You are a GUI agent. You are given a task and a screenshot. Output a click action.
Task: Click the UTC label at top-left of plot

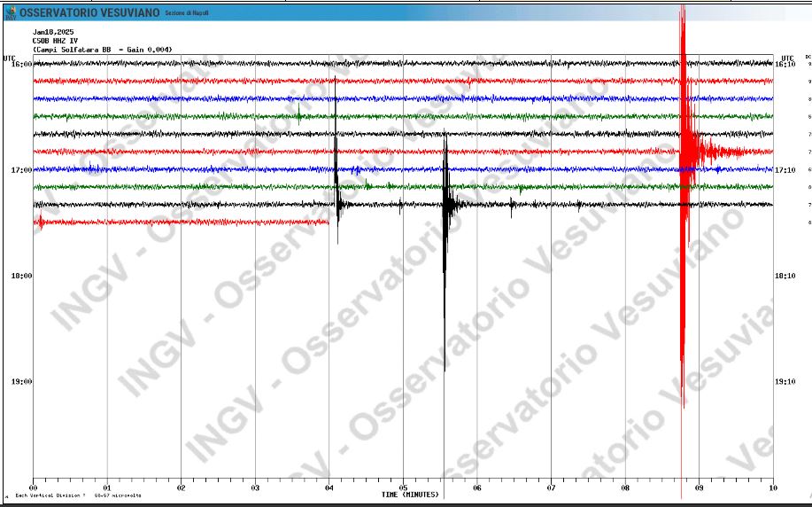(9, 58)
